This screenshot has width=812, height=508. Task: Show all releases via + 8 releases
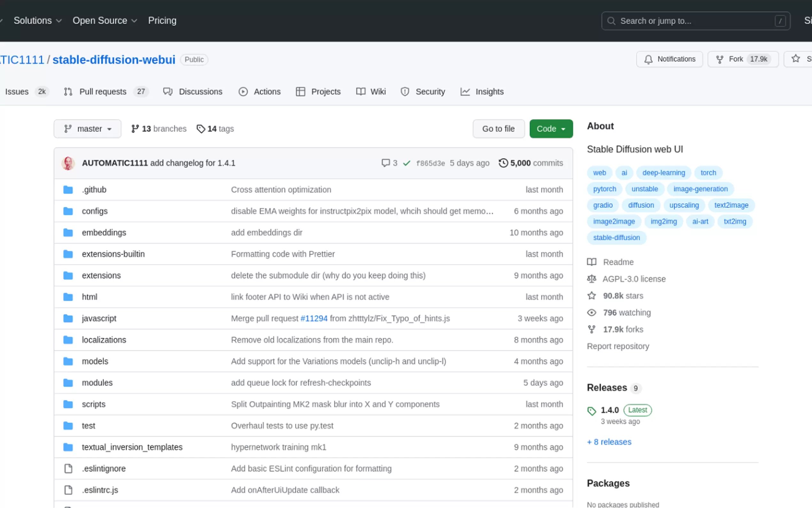609,442
